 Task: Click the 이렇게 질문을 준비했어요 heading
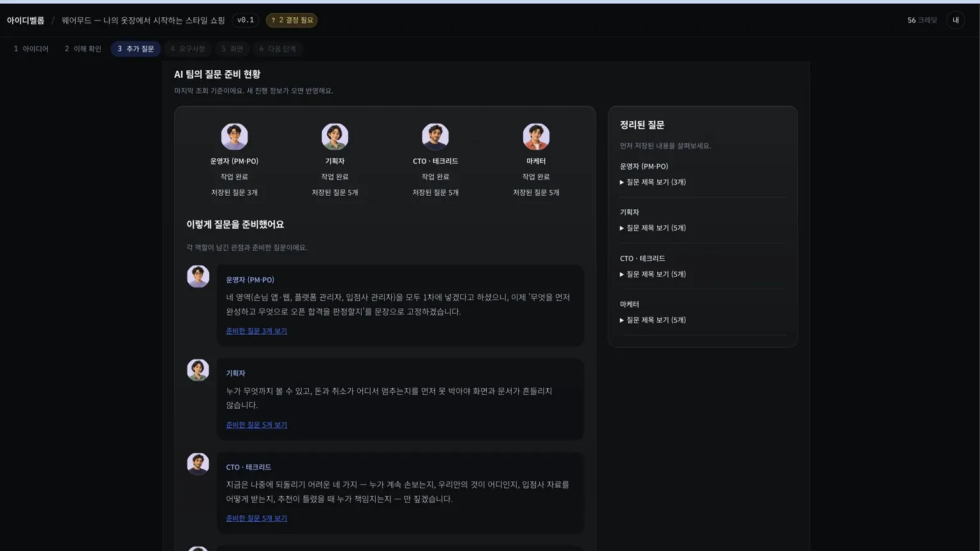coord(235,224)
